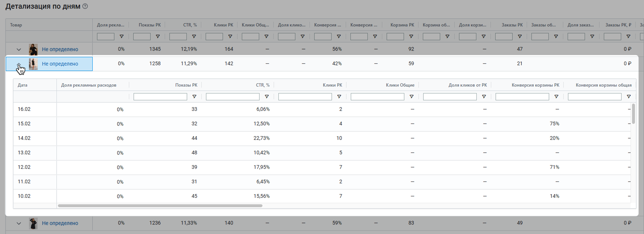The image size is (644, 234).
Task: Open inner table Показы РК filter icon
Action: tap(194, 97)
